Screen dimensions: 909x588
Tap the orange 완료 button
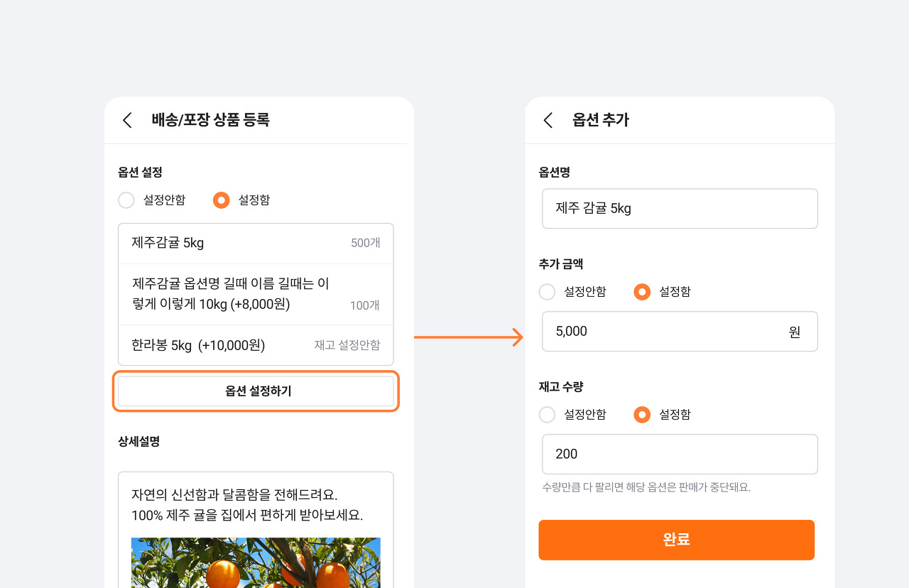[676, 540]
